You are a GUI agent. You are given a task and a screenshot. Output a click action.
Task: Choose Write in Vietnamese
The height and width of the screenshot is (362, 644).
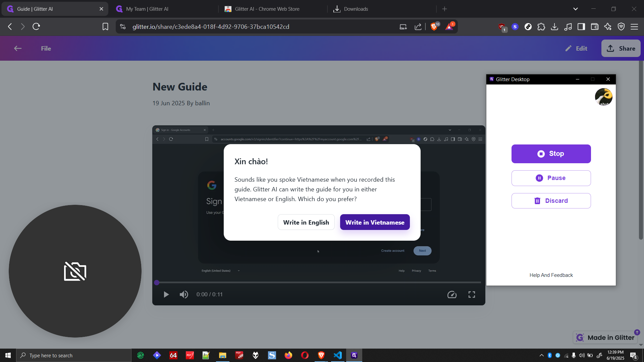pos(375,222)
